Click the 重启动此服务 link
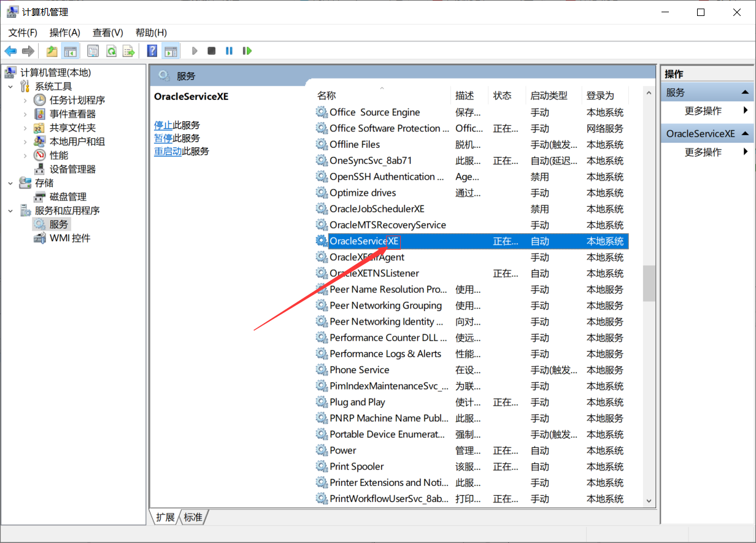Image resolution: width=756 pixels, height=543 pixels. click(167, 151)
